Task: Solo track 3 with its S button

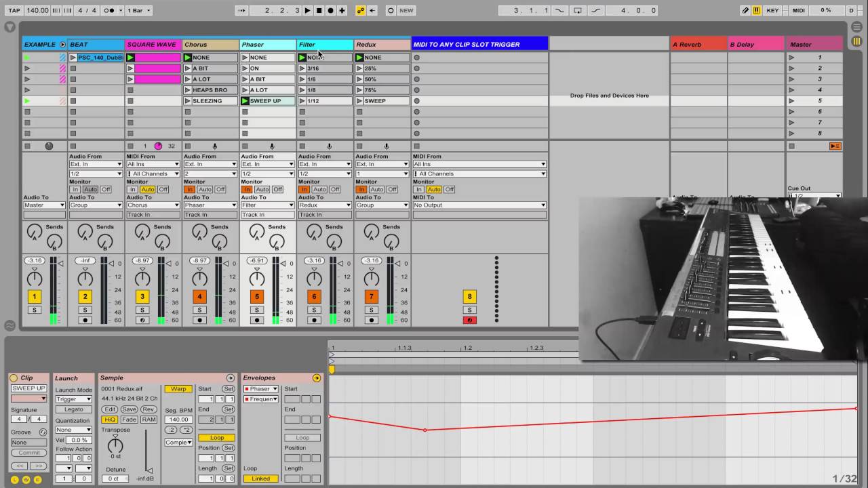Action: pos(142,310)
